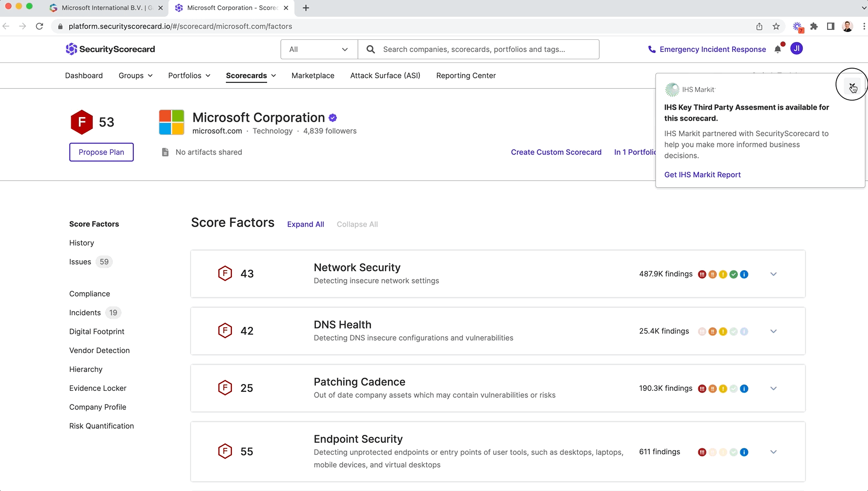This screenshot has width=868, height=491.
Task: Click Collapse All link
Action: [357, 225]
